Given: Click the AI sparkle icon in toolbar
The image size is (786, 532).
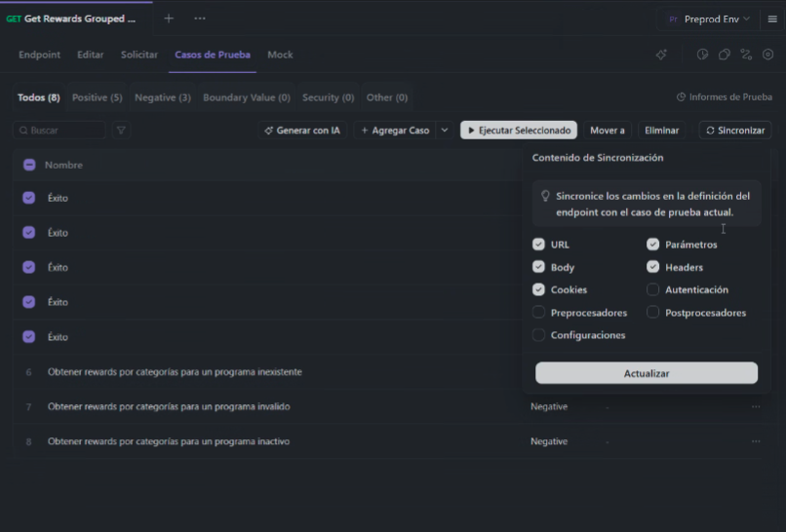Looking at the screenshot, I should [x=662, y=55].
